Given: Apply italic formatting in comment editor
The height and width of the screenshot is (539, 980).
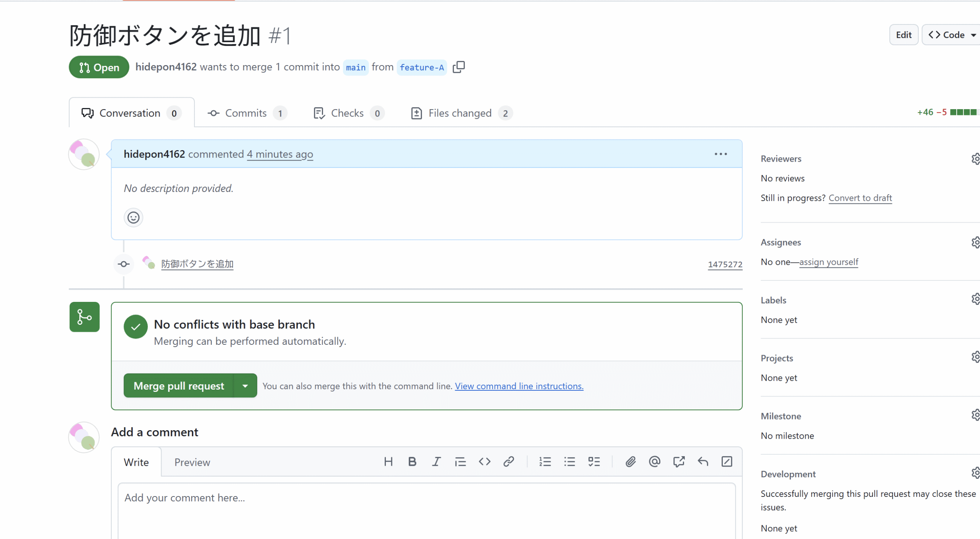Looking at the screenshot, I should [x=436, y=462].
